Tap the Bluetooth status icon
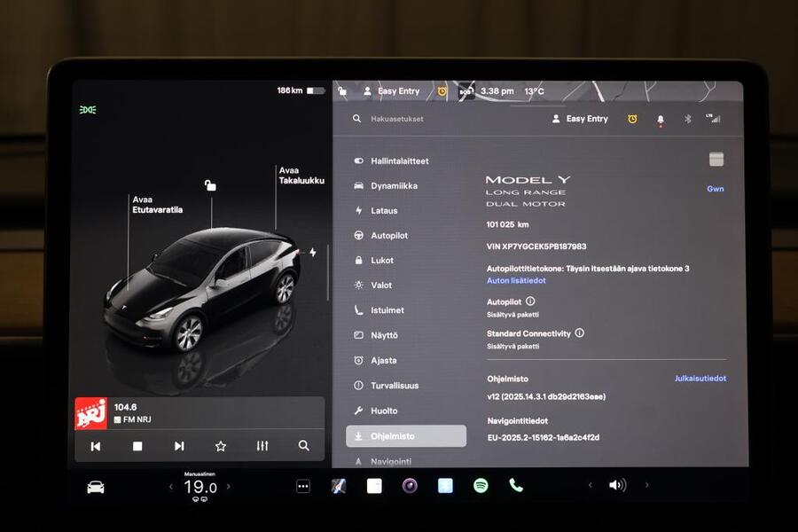Viewport: 798px width, 532px height. point(688,118)
